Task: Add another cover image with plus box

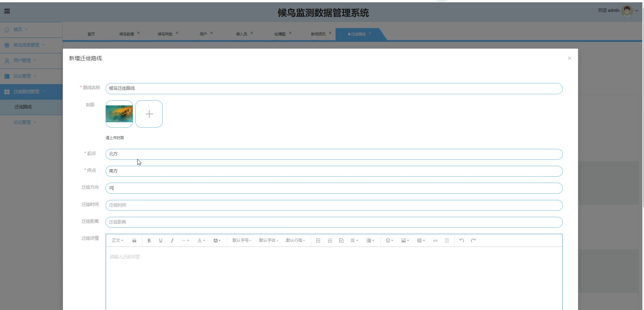Action: coord(149,114)
